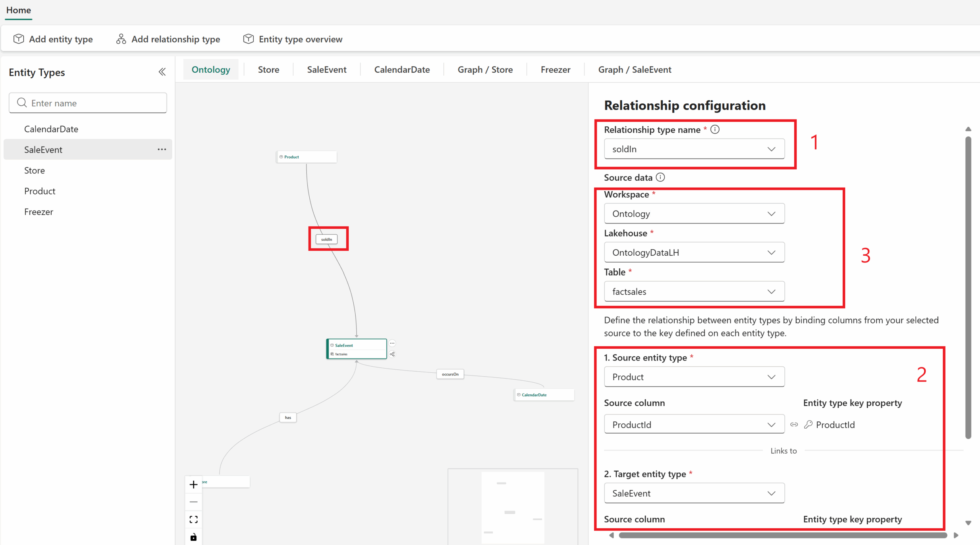Click the Entity type overview icon
Image resolution: width=980 pixels, height=545 pixels.
[x=248, y=39]
